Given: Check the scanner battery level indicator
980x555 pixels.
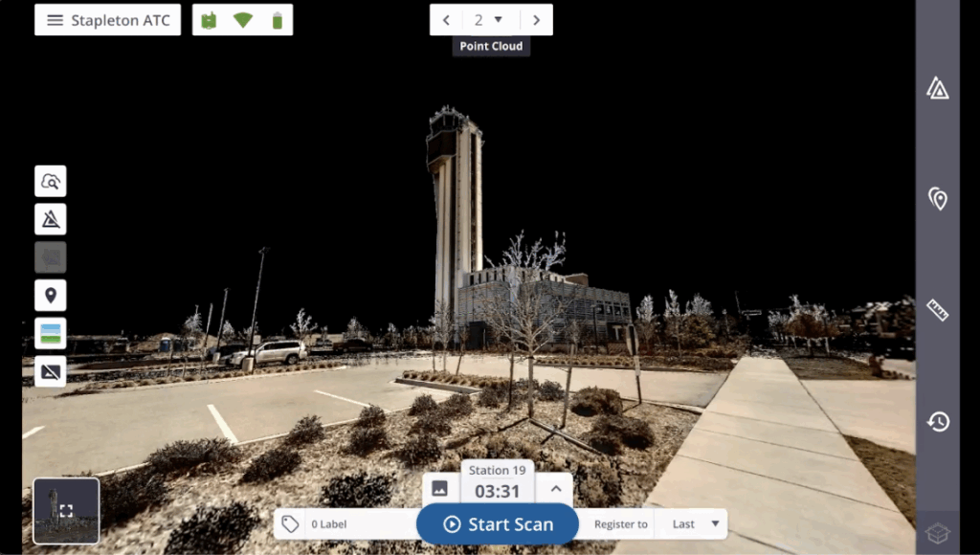Looking at the screenshot, I should 277,18.
